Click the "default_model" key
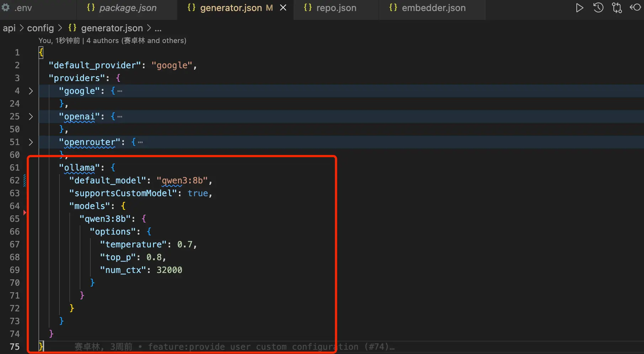The width and height of the screenshot is (644, 354). 107,181
